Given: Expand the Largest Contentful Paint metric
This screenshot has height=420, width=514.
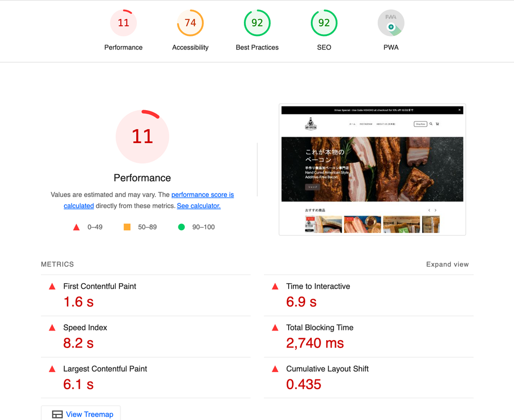Looking at the screenshot, I should (105, 369).
